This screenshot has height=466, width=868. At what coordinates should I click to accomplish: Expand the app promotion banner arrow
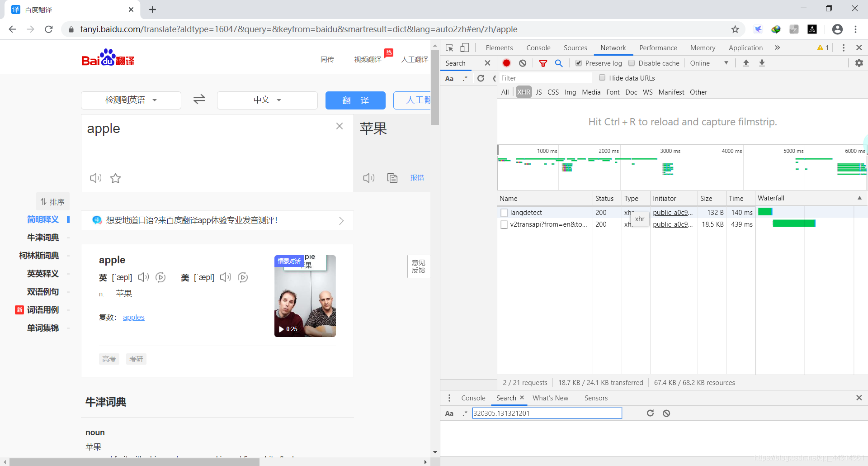341,221
